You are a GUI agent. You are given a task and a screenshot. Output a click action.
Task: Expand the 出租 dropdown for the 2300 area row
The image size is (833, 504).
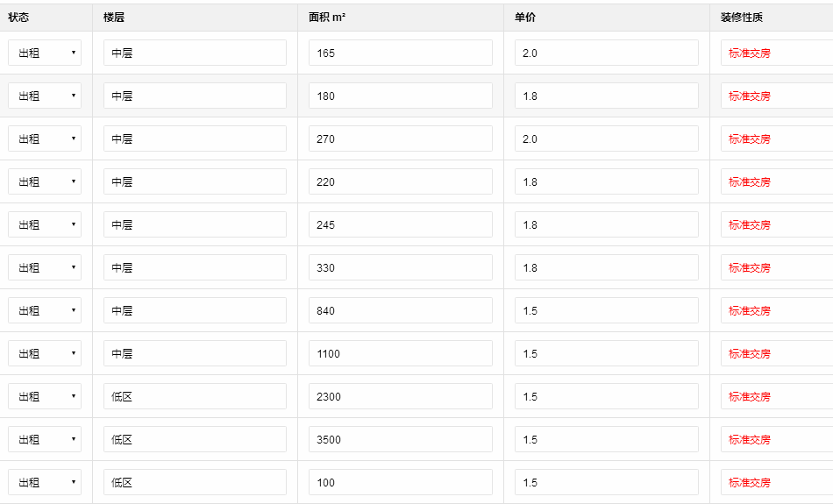(45, 396)
